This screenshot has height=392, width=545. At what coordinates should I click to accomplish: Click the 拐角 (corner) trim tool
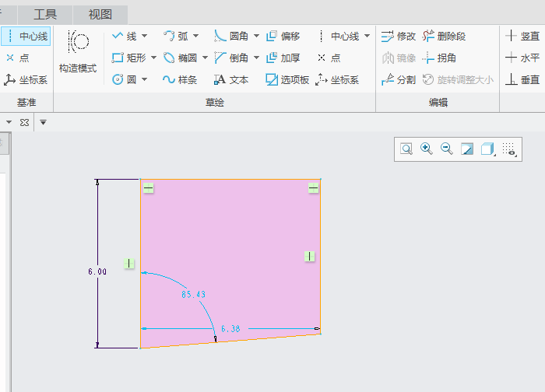(x=439, y=58)
